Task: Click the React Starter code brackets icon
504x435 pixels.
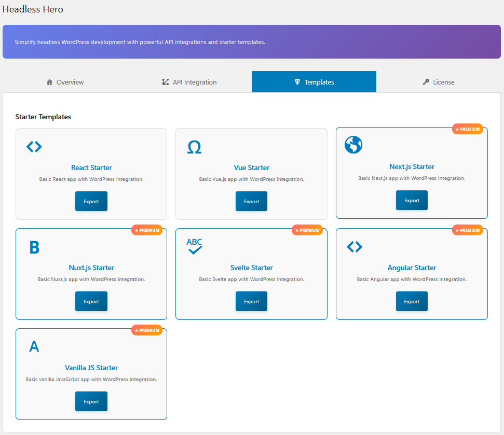Action: [34, 147]
